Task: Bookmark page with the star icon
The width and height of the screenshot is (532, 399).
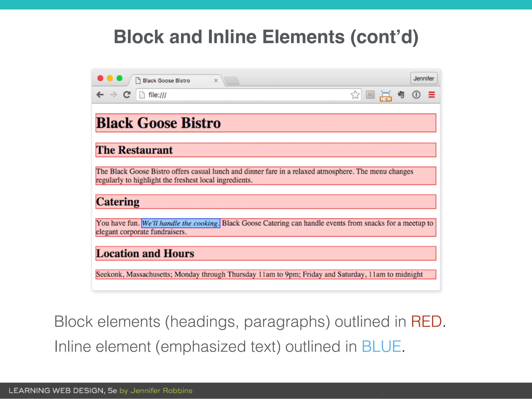Action: (355, 95)
